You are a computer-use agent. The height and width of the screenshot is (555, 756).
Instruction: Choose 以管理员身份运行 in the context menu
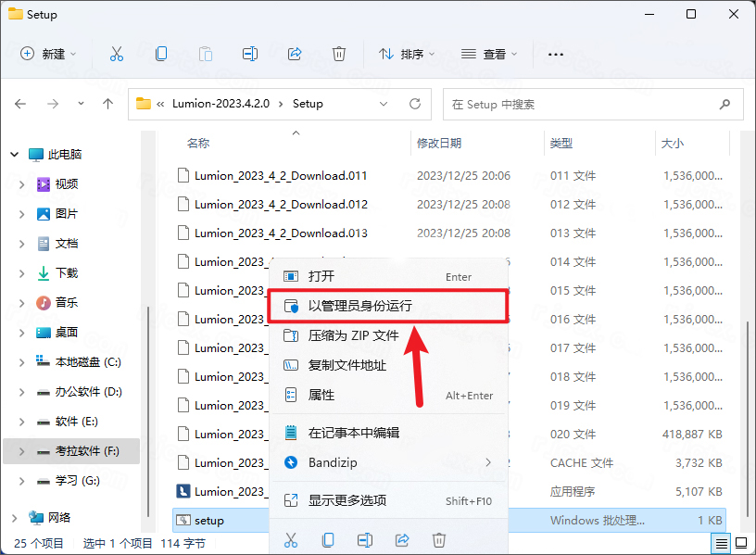(388, 306)
